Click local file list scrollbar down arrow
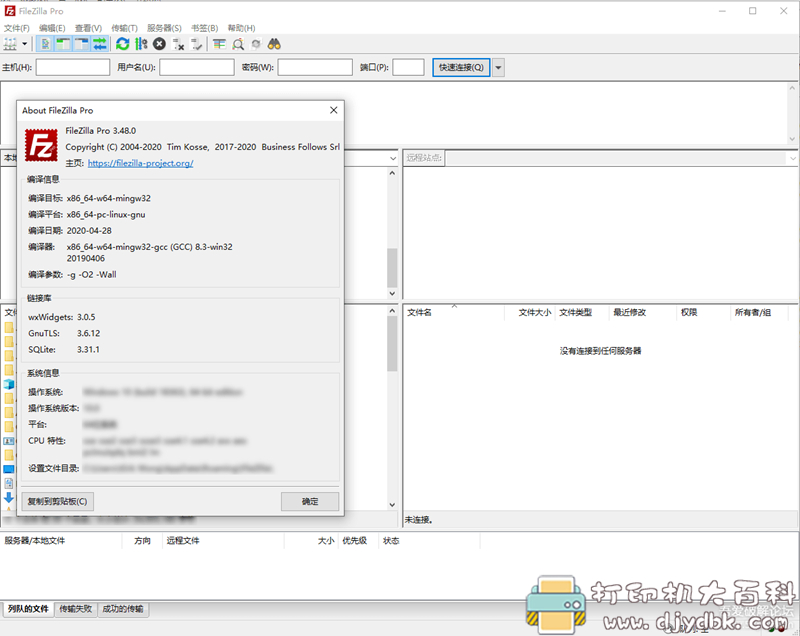This screenshot has height=636, width=800. point(392,505)
